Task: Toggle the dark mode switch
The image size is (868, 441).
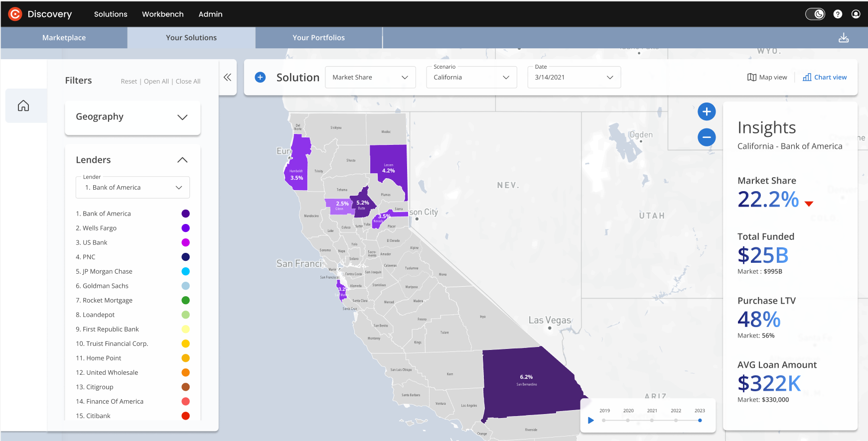Action: [x=815, y=14]
